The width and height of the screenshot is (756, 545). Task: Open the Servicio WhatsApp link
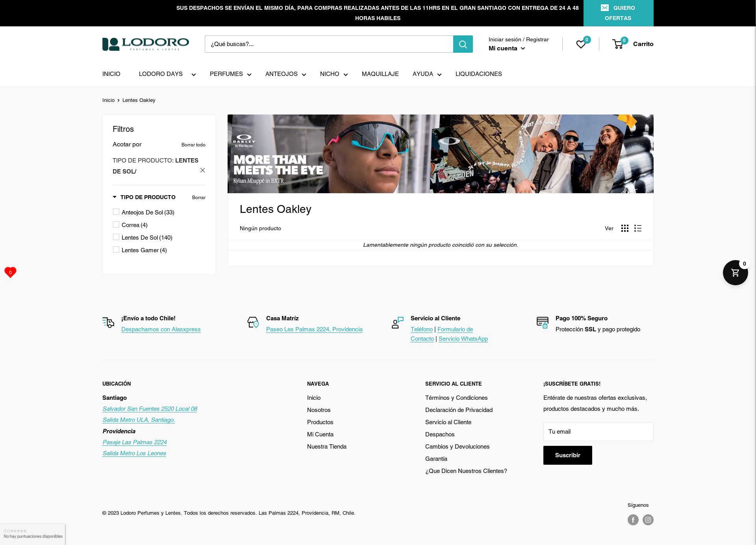(463, 339)
